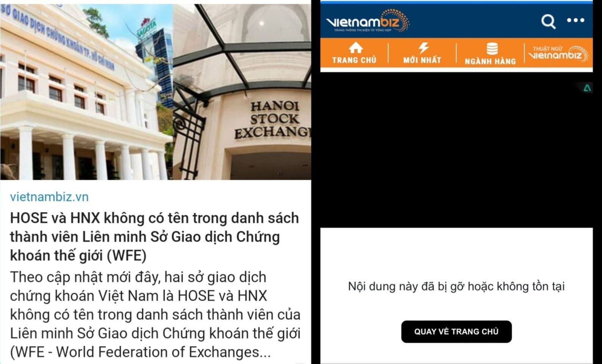Image resolution: width=602 pixels, height=364 pixels.
Task: Click the lightning bolt Mới nhất icon
Action: point(423,48)
